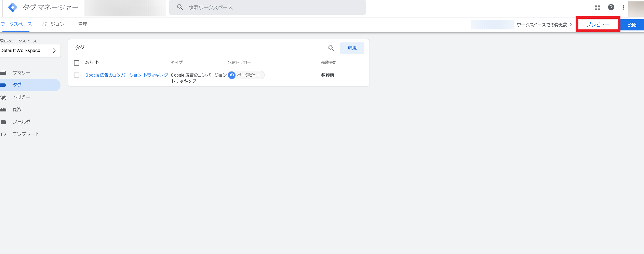Click ワークスペースでの変更数: 2 text
The image size is (644, 254).
tap(544, 25)
